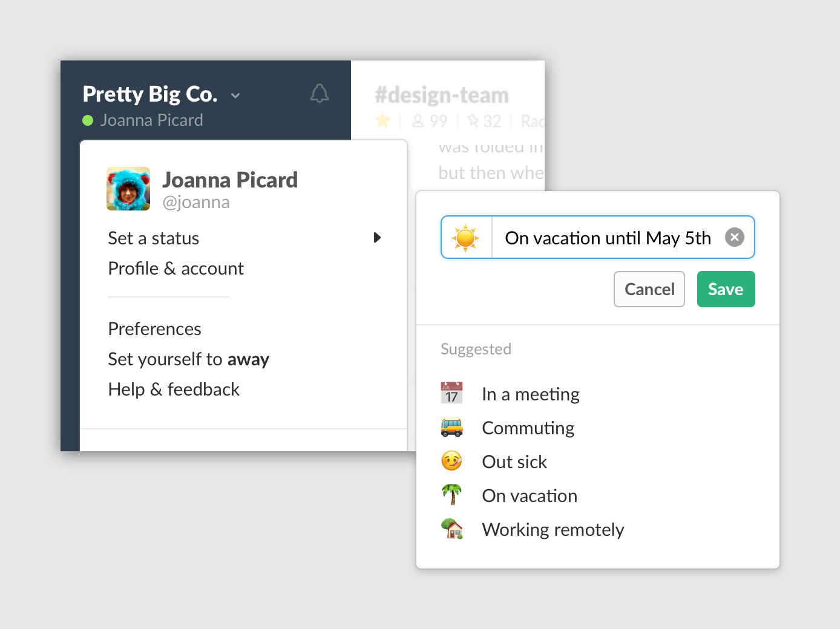Clear the status text field

tap(735, 237)
